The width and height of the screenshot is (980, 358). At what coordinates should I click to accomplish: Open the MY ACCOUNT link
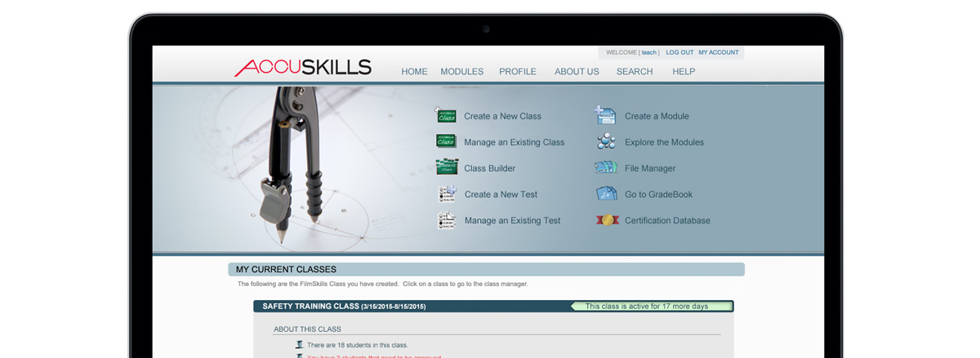pyautogui.click(x=719, y=52)
